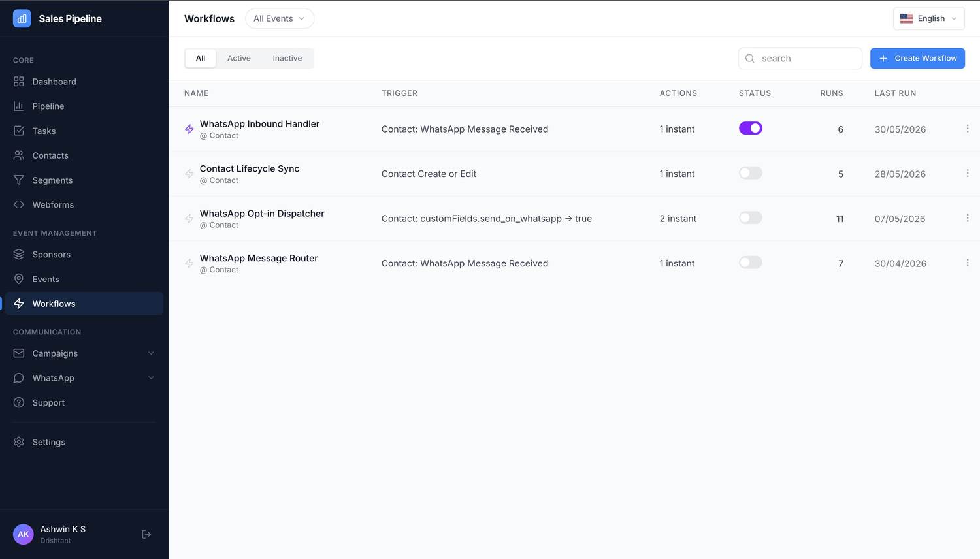
Task: Open more options for Contact Lifecycle Sync
Action: click(968, 173)
